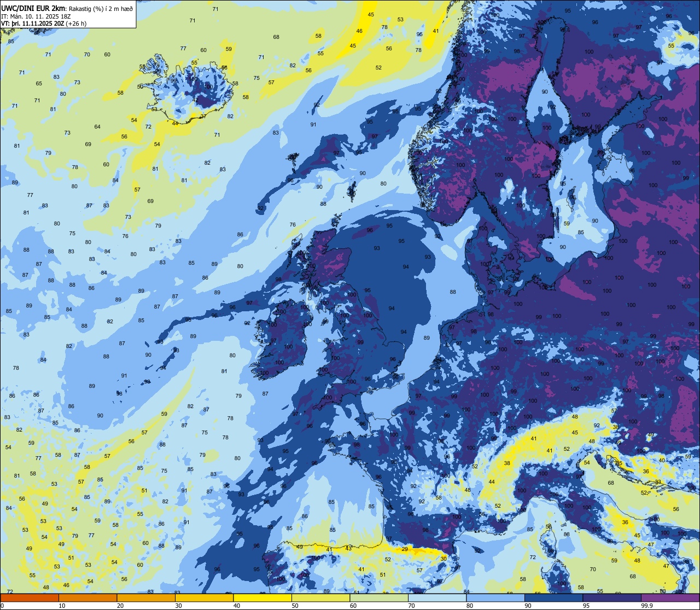Screen dimensions: 700x610
Task: Click the medium blue 80–90 legend segment
Action: coord(495,597)
